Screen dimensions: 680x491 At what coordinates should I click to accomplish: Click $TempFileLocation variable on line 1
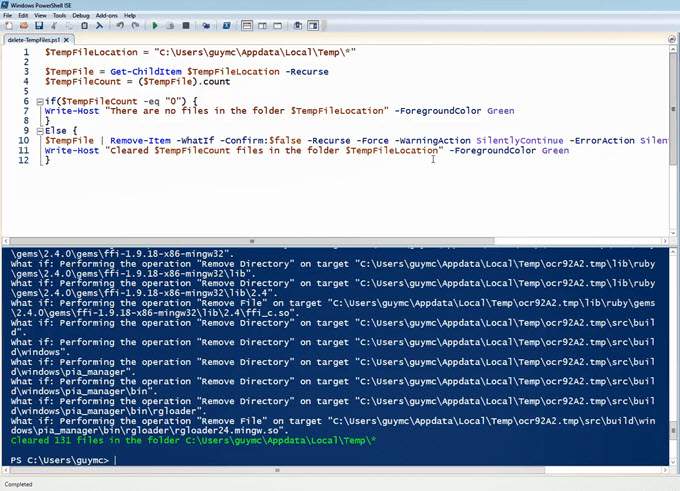[x=91, y=52]
